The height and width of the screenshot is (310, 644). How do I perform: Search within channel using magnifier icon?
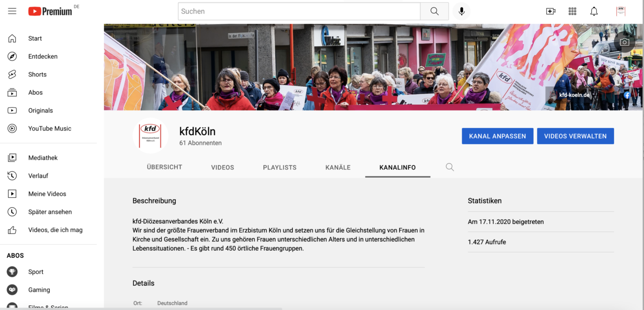(x=450, y=167)
